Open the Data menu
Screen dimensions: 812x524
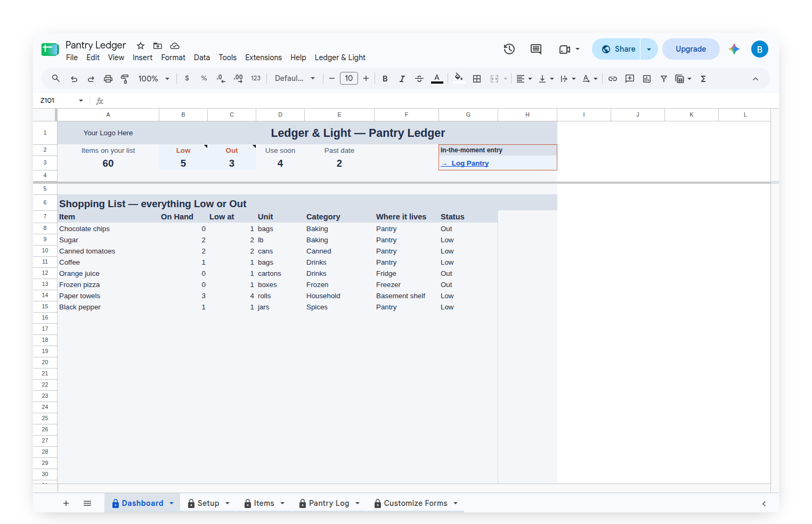coord(202,58)
